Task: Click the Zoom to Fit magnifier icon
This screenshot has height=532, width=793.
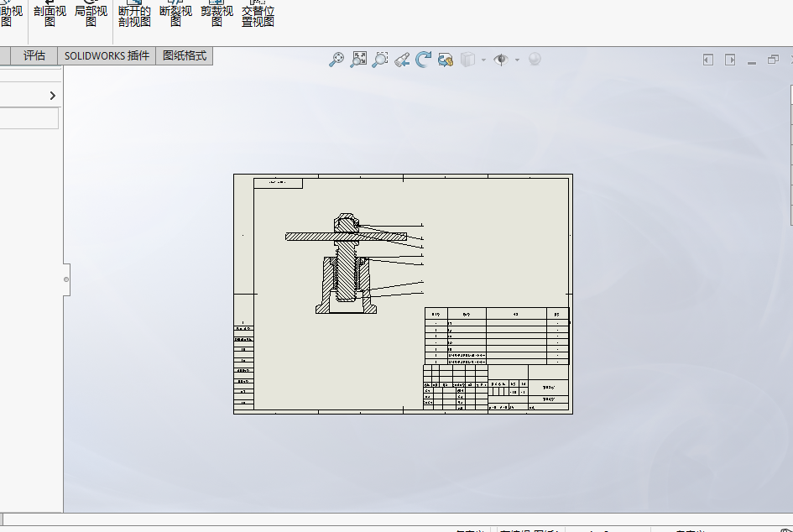Action: (x=337, y=60)
